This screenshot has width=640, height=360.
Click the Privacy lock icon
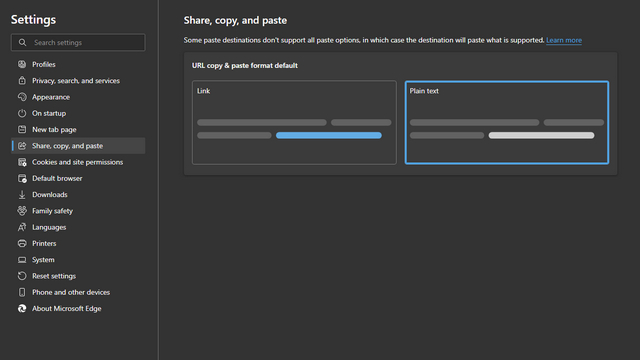22,80
